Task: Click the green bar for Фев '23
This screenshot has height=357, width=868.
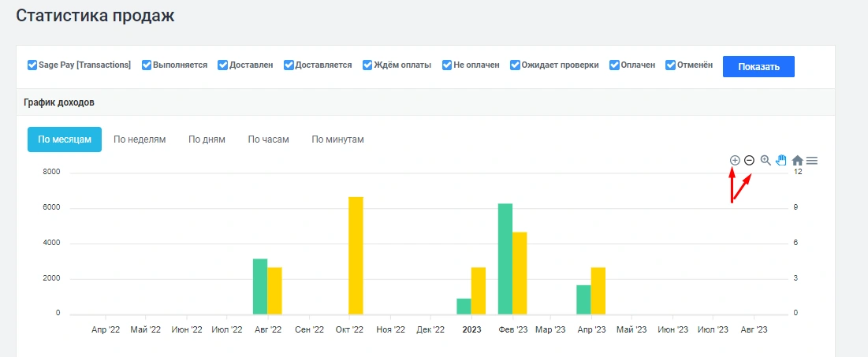Action: pos(505,258)
